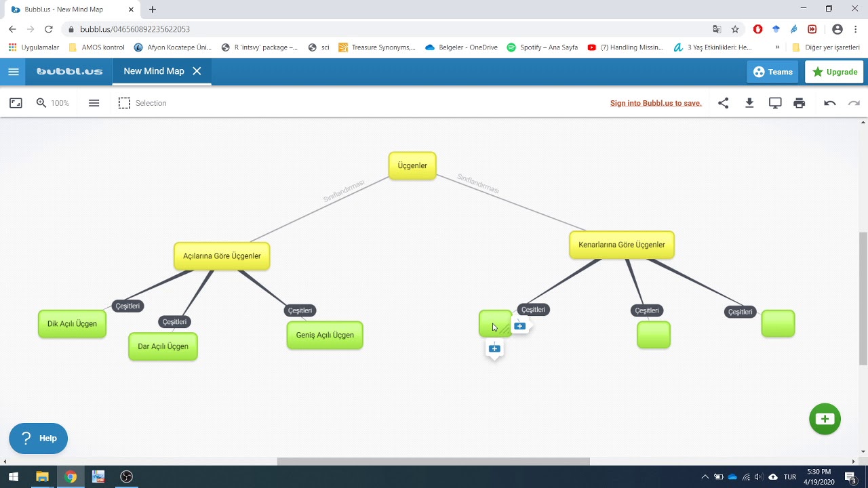Select the Dik Açılı Üçgen bubble
868x488 pixels.
tap(72, 324)
